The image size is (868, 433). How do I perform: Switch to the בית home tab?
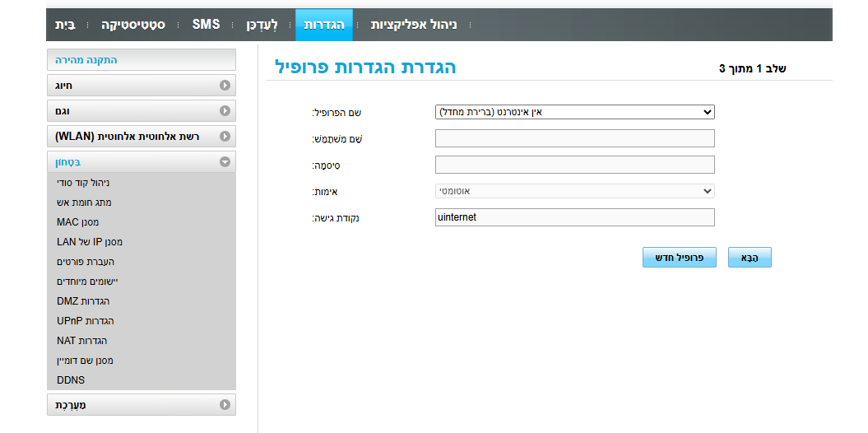pos(65,25)
